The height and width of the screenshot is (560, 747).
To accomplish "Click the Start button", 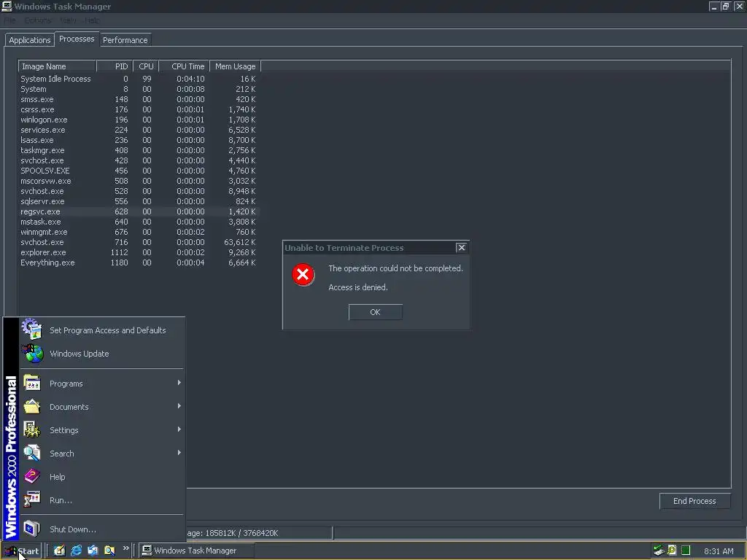I will (x=21, y=551).
